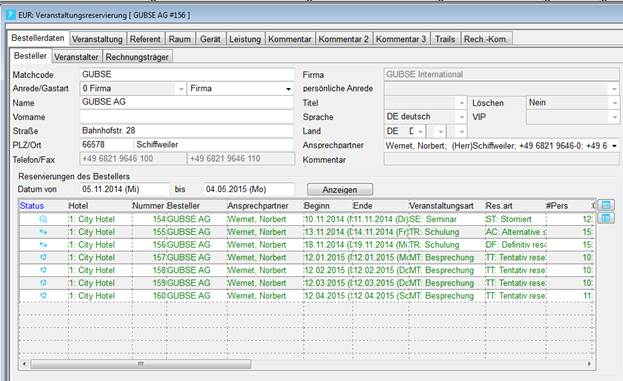Click the Datum von field 05.11.2014
The width and height of the screenshot is (623, 381).
coord(125,189)
